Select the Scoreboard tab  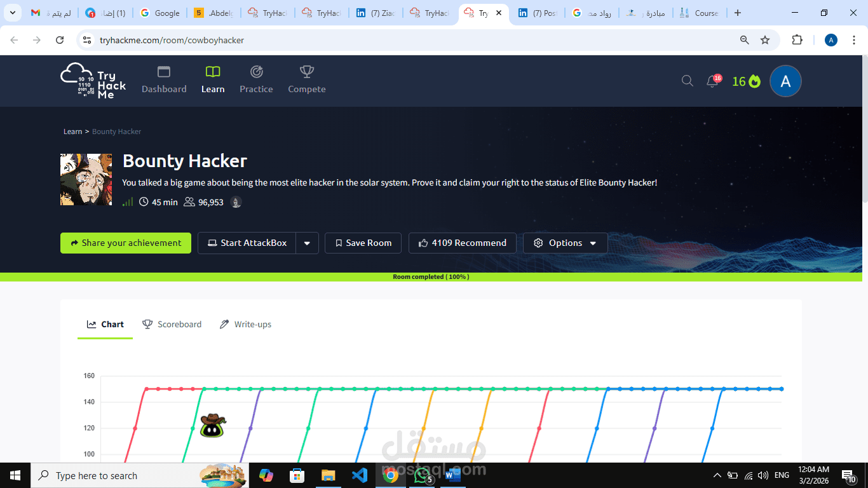point(172,324)
